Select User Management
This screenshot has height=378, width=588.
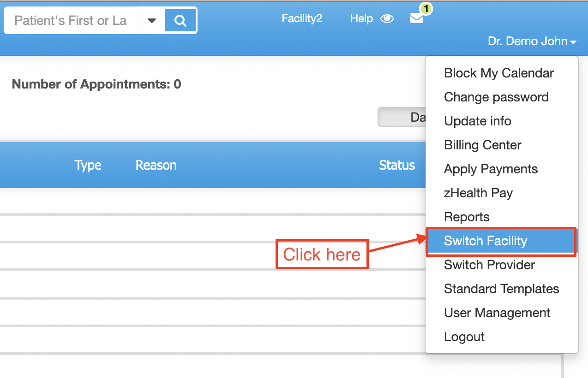pos(497,313)
